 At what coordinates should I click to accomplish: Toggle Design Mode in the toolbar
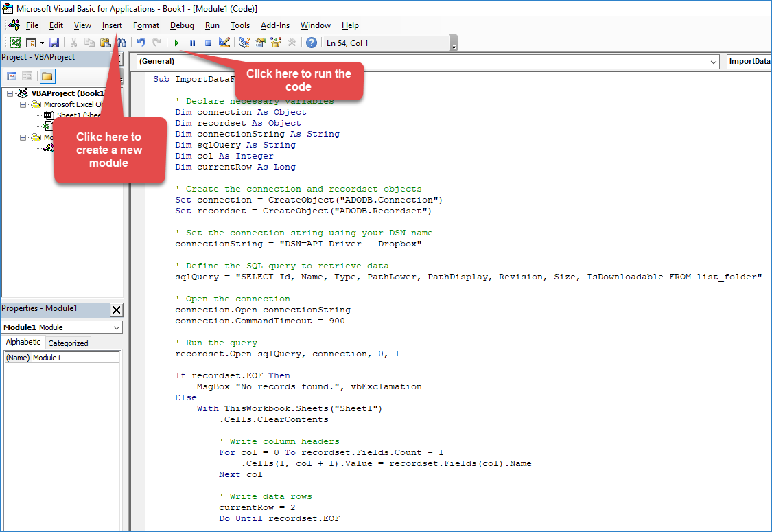224,43
